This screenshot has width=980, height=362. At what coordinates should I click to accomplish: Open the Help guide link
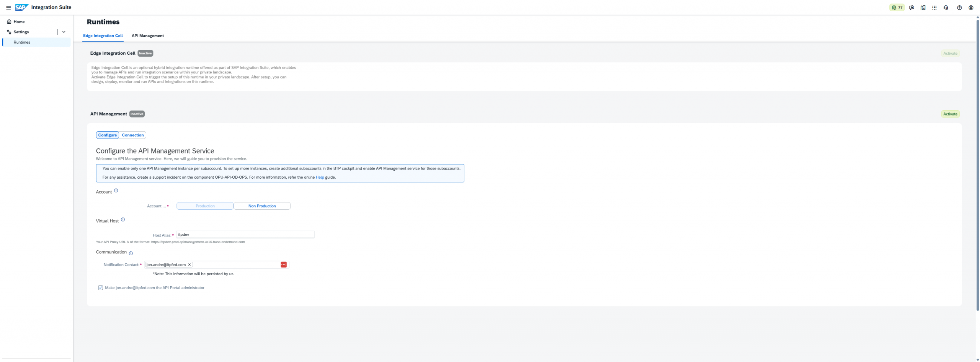tap(320, 178)
